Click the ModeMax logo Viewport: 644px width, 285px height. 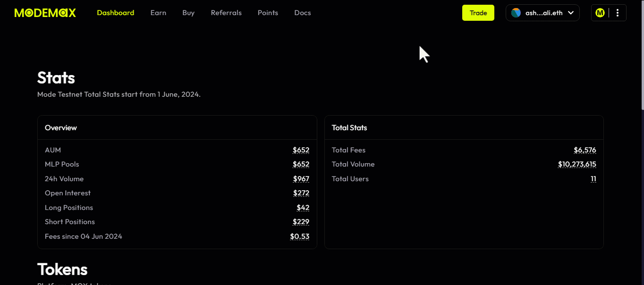(x=45, y=13)
